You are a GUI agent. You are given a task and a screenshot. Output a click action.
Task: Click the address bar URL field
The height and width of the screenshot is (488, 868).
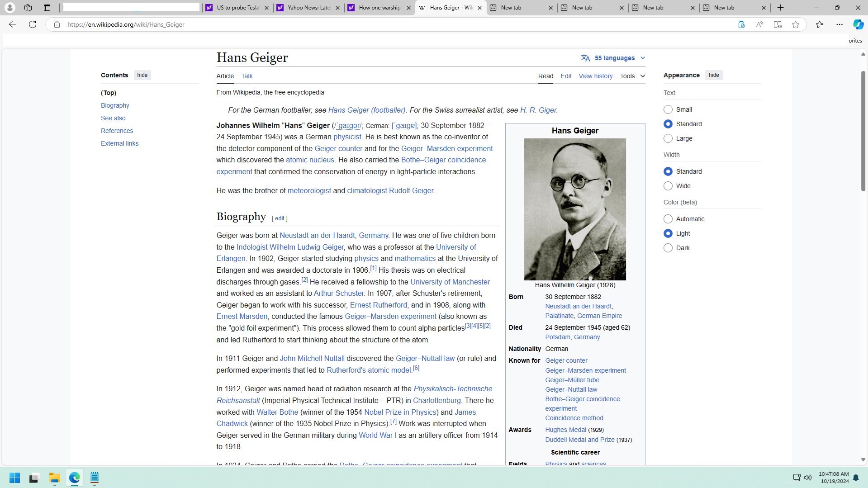coord(389,24)
